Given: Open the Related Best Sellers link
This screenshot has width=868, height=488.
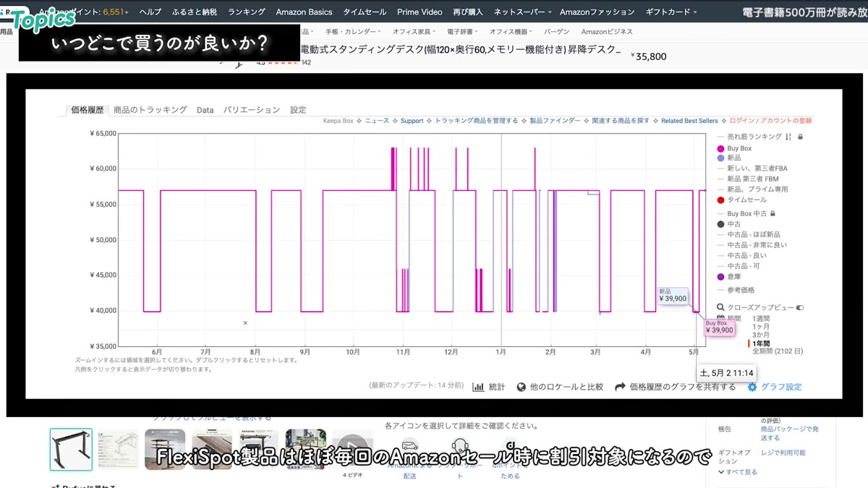Looking at the screenshot, I should point(689,121).
